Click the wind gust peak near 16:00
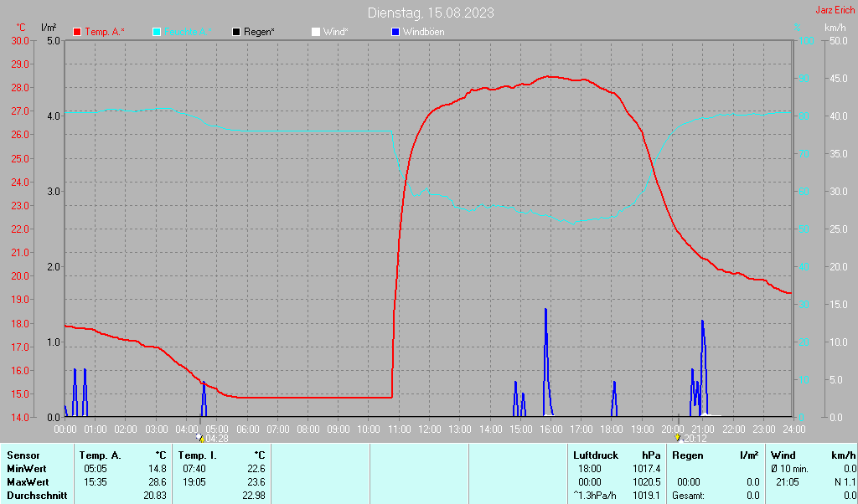This screenshot has width=858, height=504. 545,311
